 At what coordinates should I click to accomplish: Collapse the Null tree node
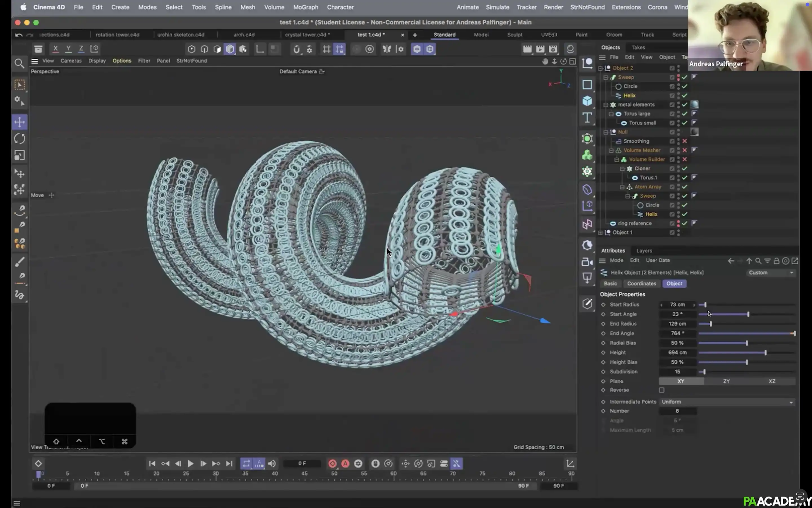[606, 132]
